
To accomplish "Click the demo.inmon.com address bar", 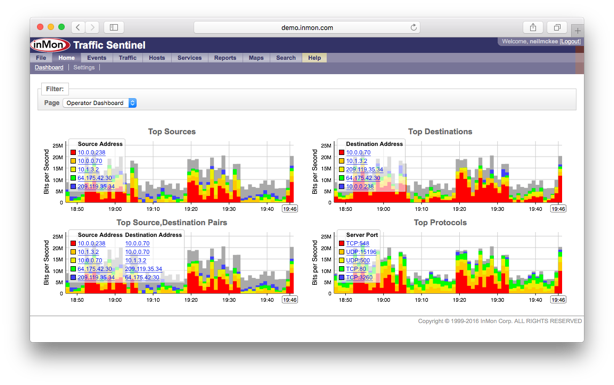I will [x=307, y=27].
